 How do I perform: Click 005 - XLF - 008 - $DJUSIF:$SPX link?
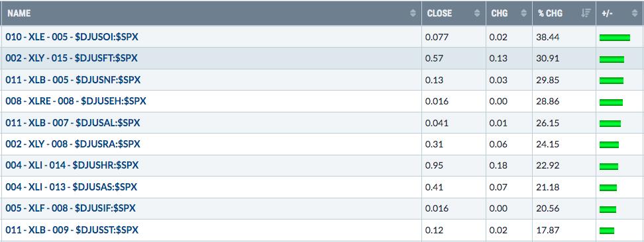coord(71,208)
